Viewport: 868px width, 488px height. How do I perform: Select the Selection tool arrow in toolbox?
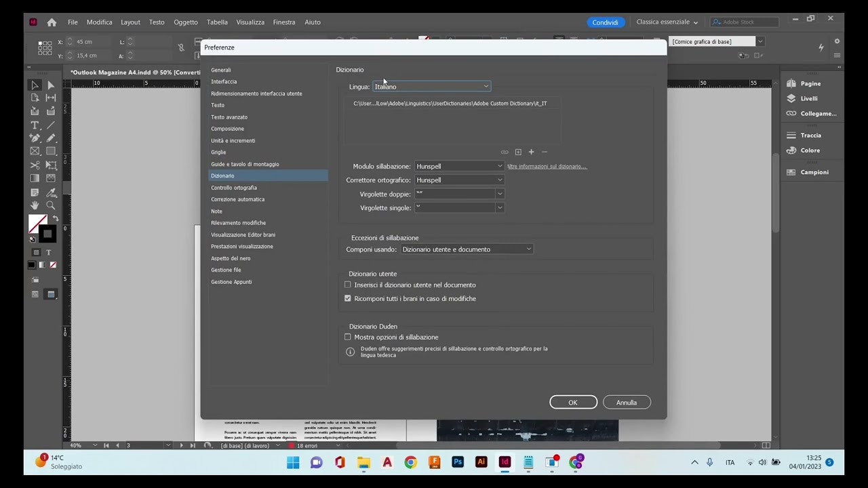(35, 85)
